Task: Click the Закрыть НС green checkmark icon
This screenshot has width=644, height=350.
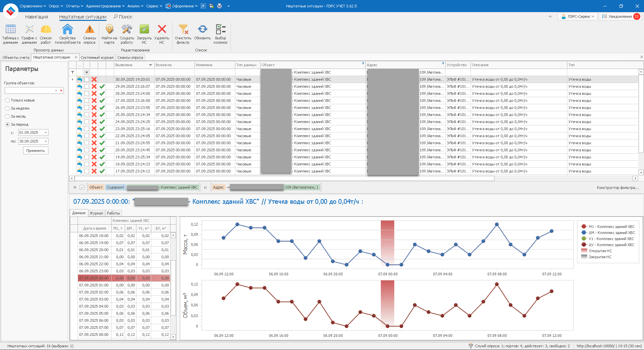Action: pos(144,30)
